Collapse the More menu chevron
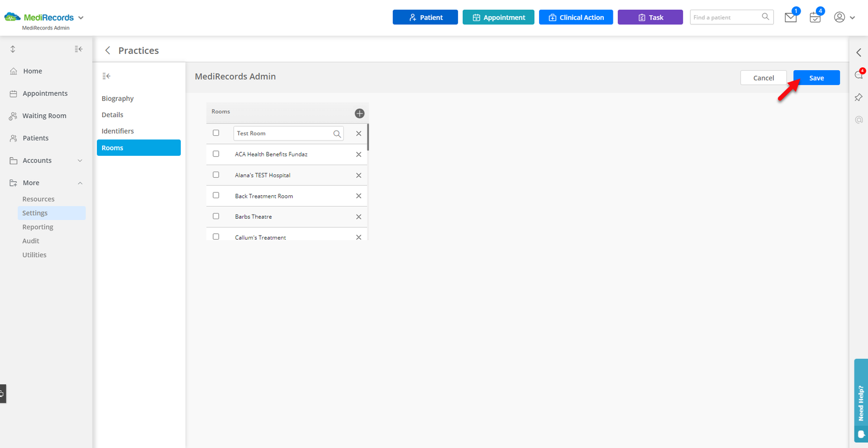Image resolution: width=868 pixels, height=448 pixels. [80, 183]
